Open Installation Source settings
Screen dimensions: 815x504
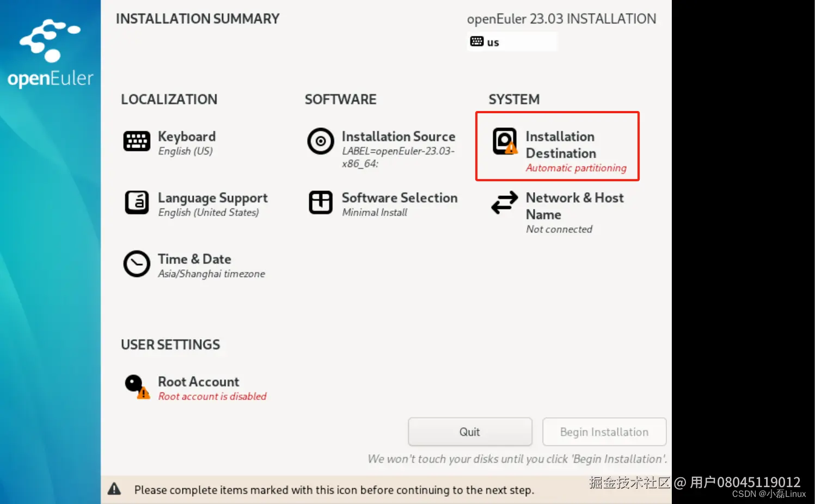[x=399, y=136]
